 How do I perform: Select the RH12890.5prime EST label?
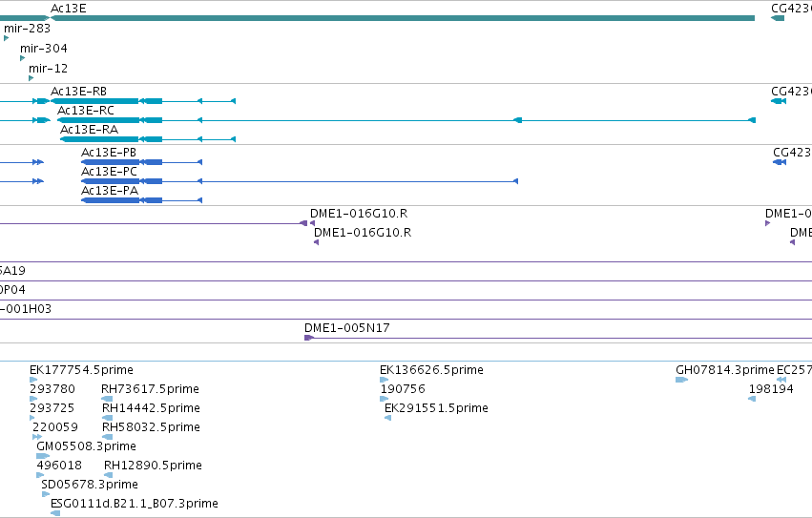click(x=153, y=466)
